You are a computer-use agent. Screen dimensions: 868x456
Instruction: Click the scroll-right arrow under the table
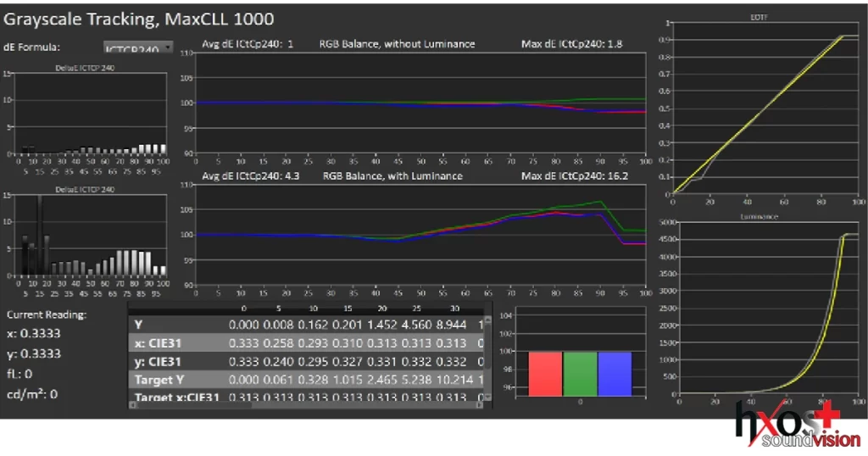478,403
